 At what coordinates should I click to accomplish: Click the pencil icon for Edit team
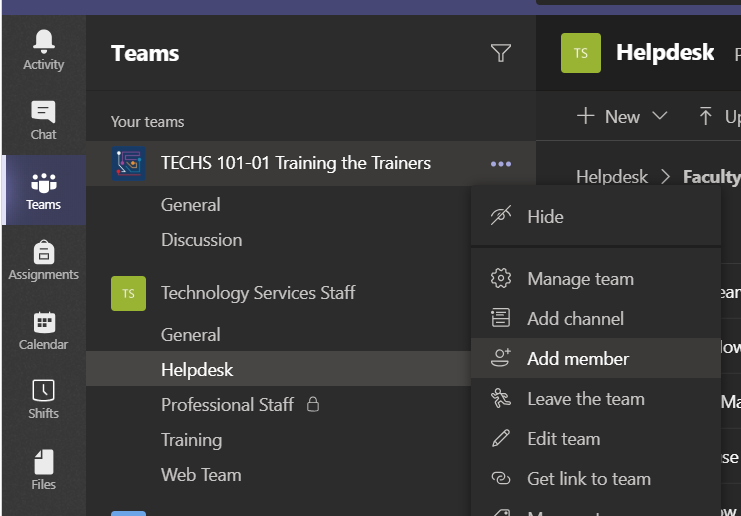[x=501, y=438]
